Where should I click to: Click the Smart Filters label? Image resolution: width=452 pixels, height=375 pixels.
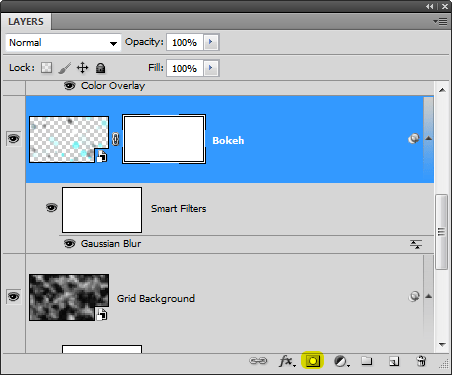tap(179, 209)
